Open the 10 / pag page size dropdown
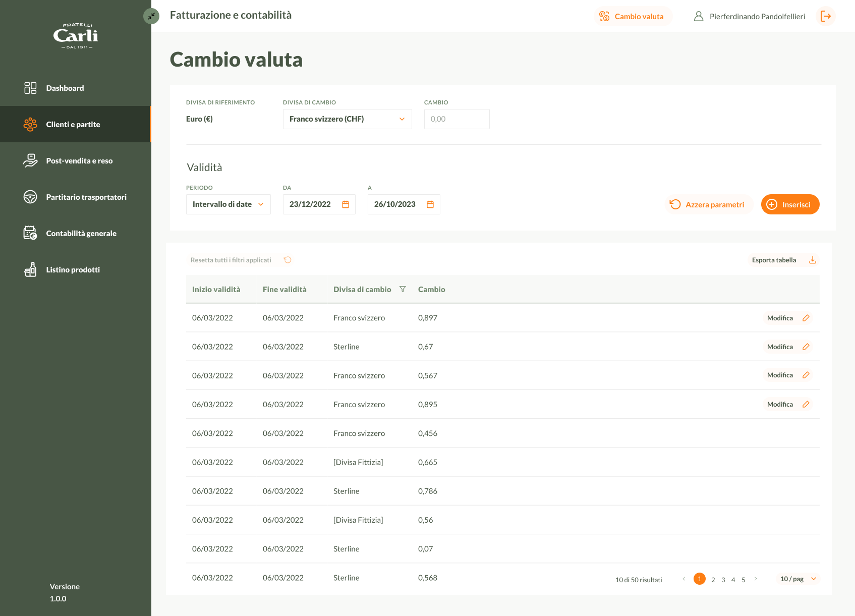The width and height of the screenshot is (855, 616). pyautogui.click(x=798, y=579)
